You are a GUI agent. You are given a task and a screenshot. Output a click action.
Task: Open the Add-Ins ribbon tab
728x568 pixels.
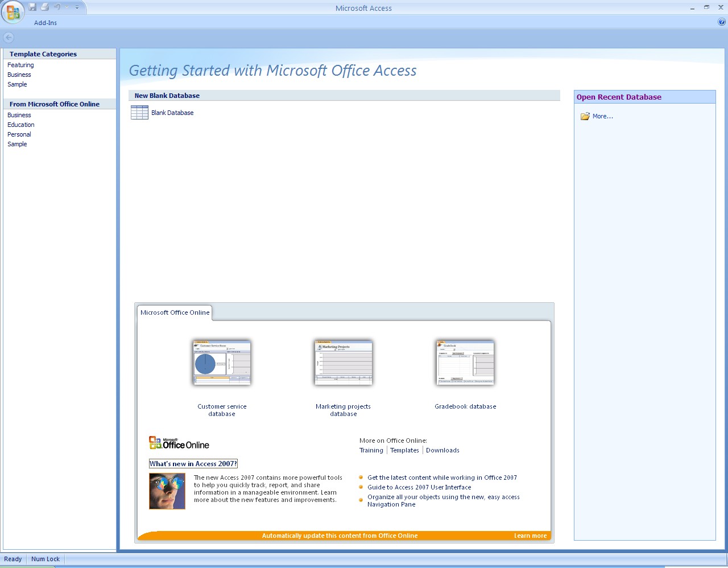pos(45,23)
